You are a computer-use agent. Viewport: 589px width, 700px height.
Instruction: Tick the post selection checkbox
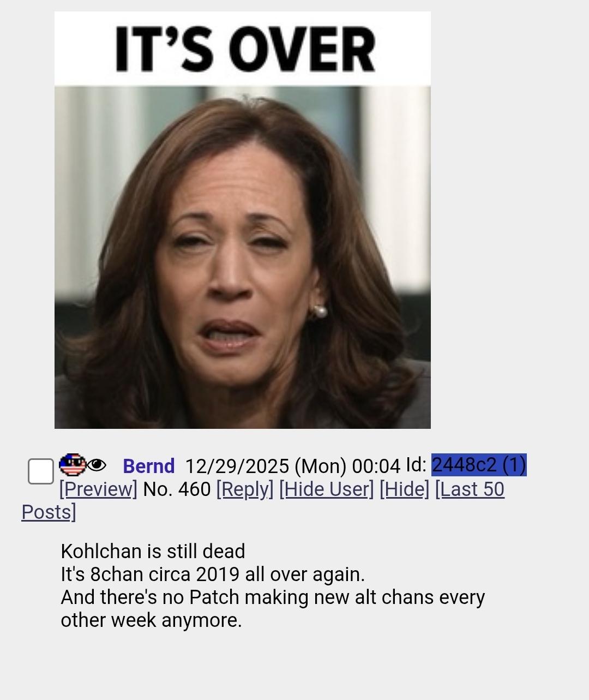[41, 471]
